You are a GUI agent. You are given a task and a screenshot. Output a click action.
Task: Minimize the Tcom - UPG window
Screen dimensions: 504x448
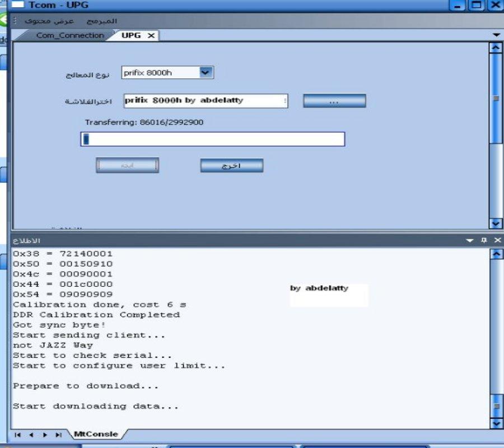(x=457, y=5)
